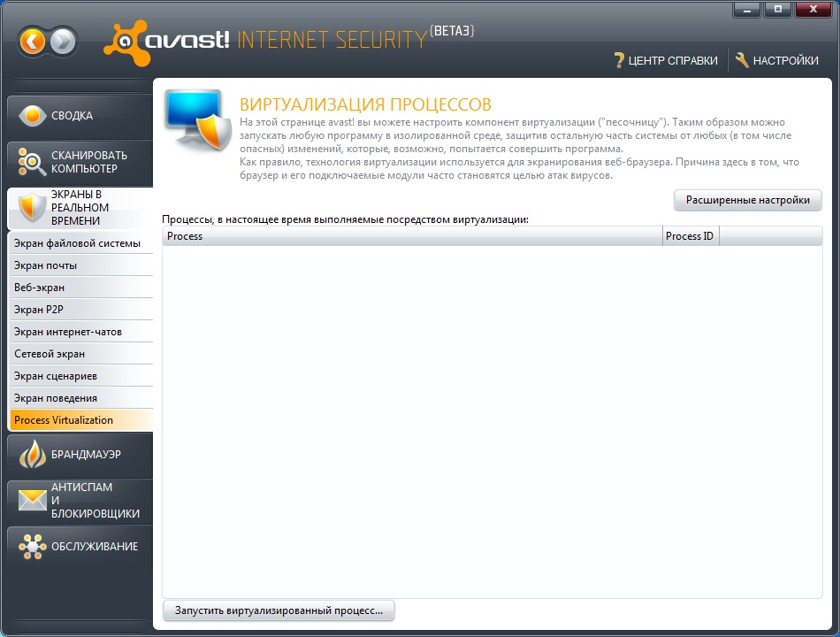
Task: Click the maintenance network dots icon
Action: point(33,547)
